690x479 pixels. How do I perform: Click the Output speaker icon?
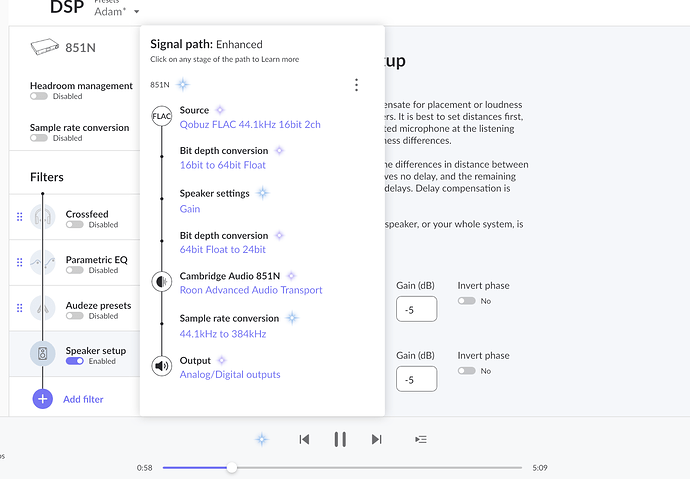tap(161, 366)
